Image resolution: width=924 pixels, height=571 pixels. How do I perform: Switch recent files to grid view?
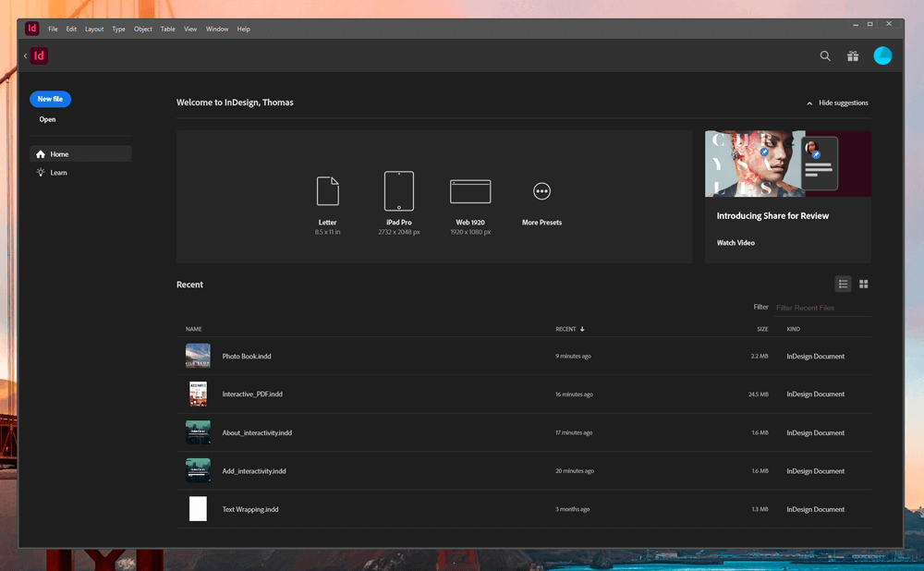tap(863, 284)
